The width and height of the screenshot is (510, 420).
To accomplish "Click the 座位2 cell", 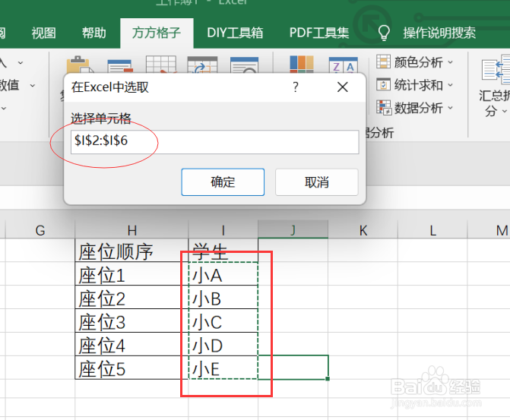I will [131, 298].
